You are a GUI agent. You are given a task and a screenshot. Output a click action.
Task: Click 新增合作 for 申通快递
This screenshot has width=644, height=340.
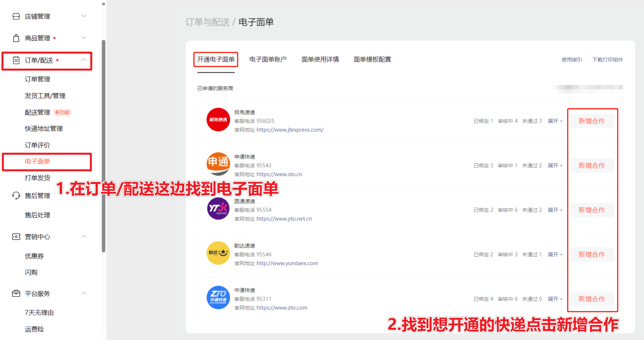click(592, 165)
